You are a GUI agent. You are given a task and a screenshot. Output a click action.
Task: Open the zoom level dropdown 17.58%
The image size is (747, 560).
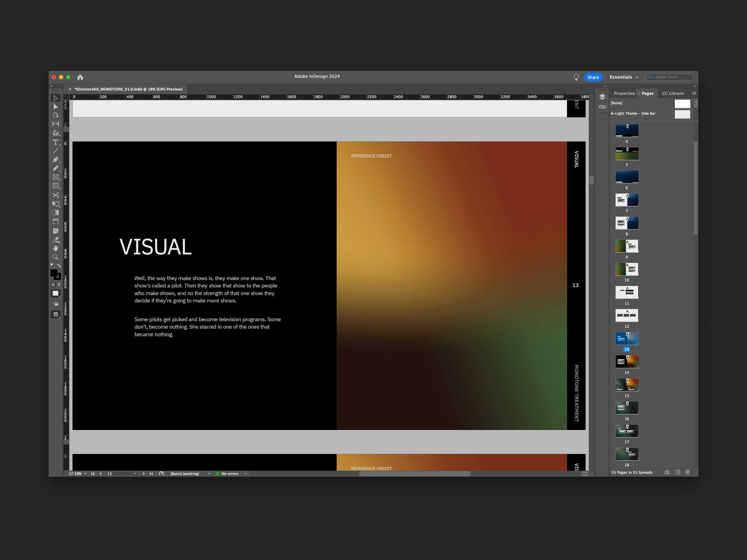(x=85, y=474)
